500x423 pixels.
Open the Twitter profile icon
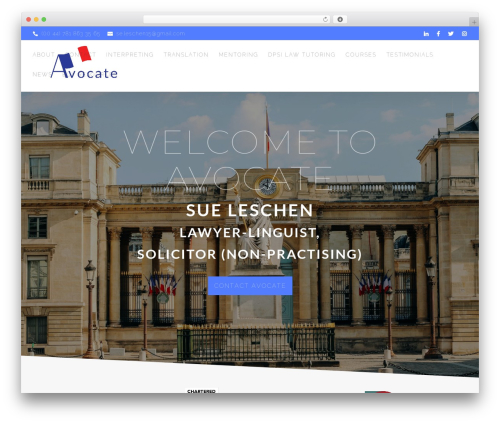pyautogui.click(x=451, y=34)
